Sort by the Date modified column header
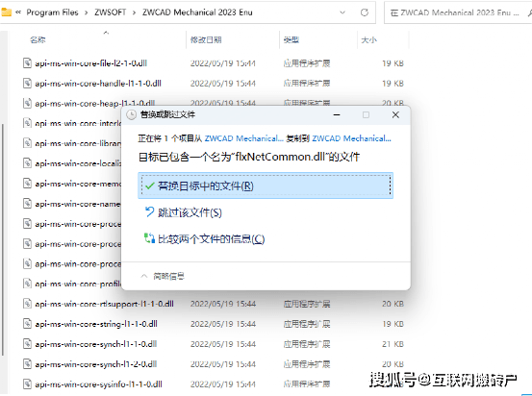The height and width of the screenshot is (396, 532). point(206,40)
